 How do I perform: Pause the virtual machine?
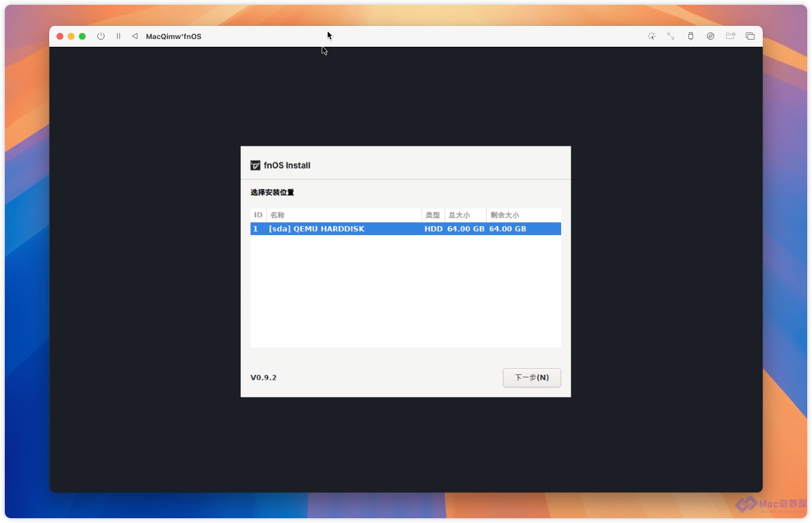118,36
